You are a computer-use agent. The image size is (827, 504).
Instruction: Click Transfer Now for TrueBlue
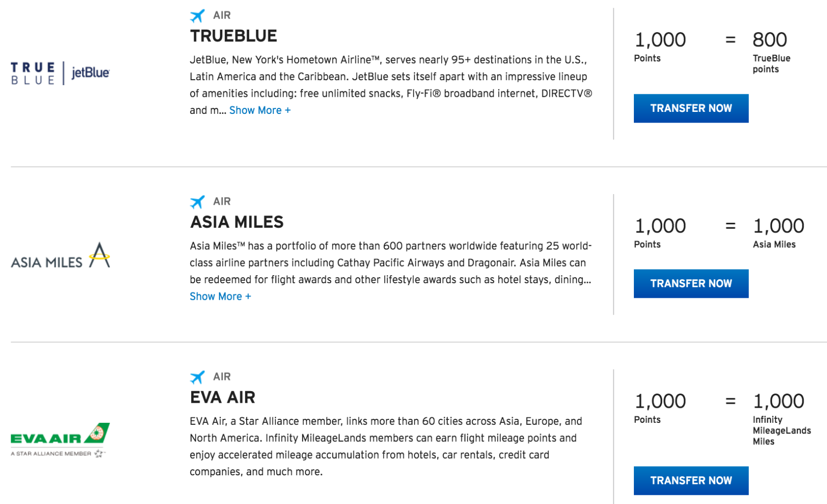pos(691,108)
